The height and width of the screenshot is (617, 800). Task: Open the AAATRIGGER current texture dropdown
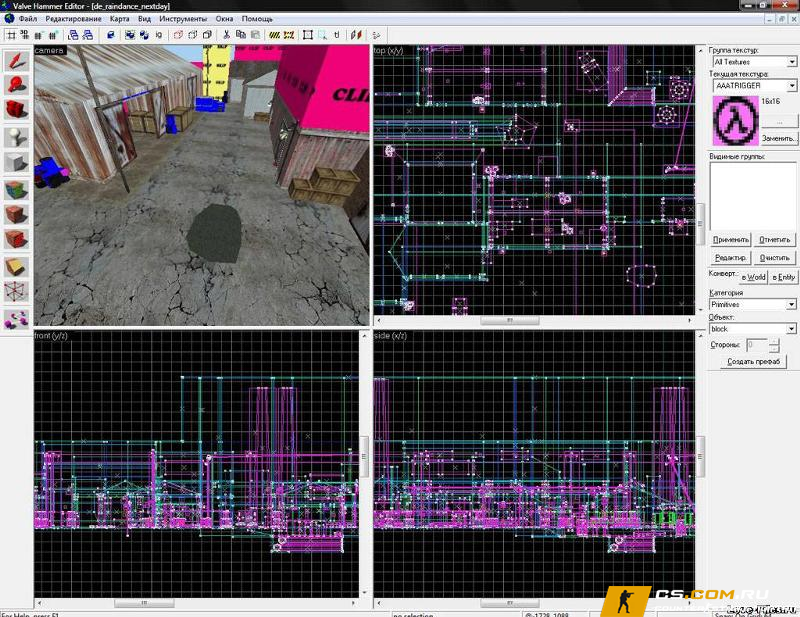coord(754,85)
